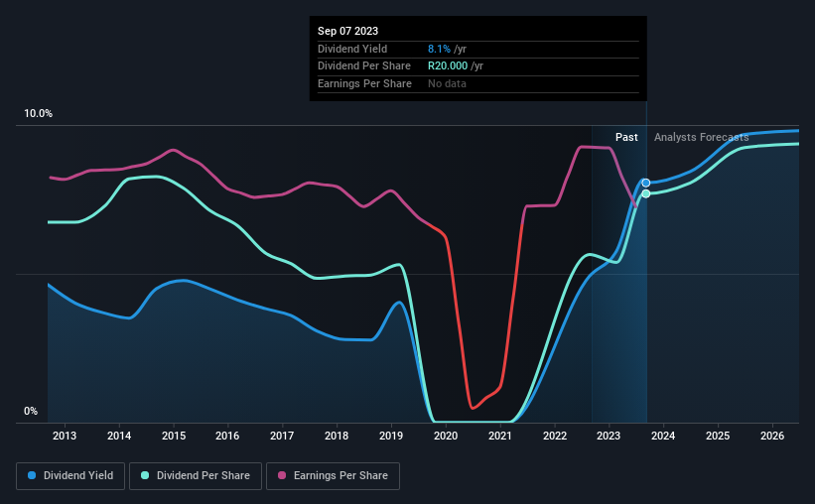815x504 pixels.
Task: Select the 2026 x-axis year label
Action: [x=772, y=436]
